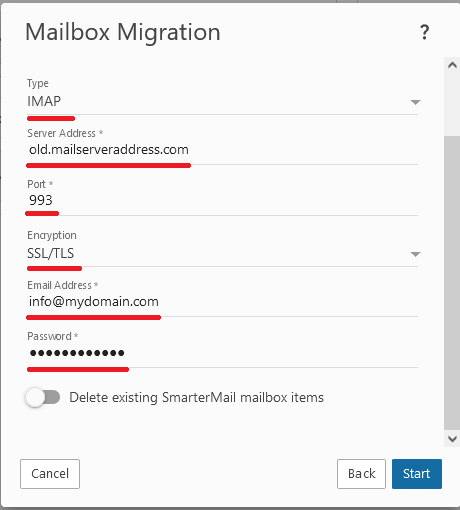
Task: Click the Mailbox Migration title text
Action: click(123, 32)
